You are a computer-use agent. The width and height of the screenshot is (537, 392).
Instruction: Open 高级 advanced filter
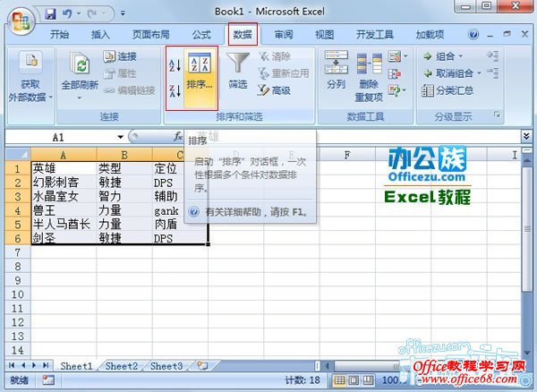[x=275, y=90]
